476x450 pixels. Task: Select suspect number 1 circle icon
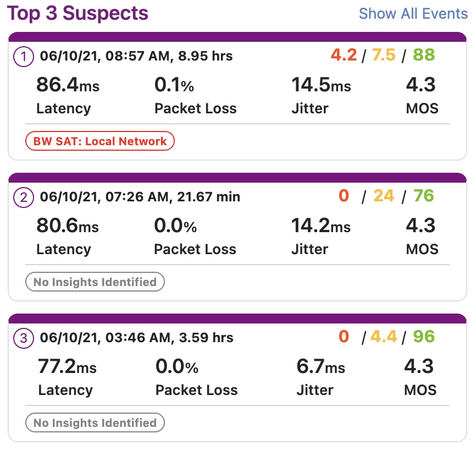[24, 56]
